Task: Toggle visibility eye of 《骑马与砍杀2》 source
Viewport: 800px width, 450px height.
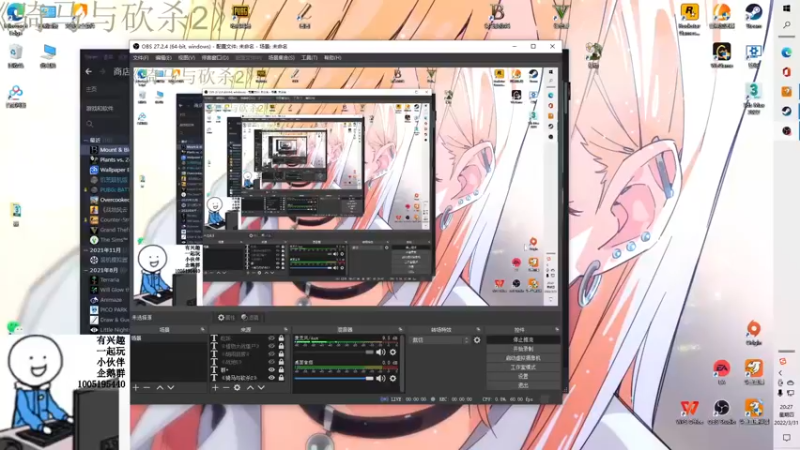Action: click(271, 378)
